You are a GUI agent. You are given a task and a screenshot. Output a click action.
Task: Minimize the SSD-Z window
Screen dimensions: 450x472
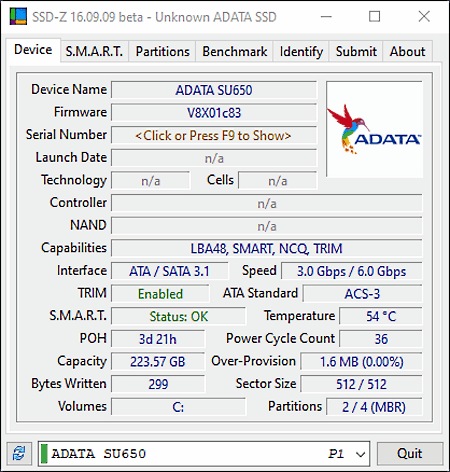tap(326, 16)
